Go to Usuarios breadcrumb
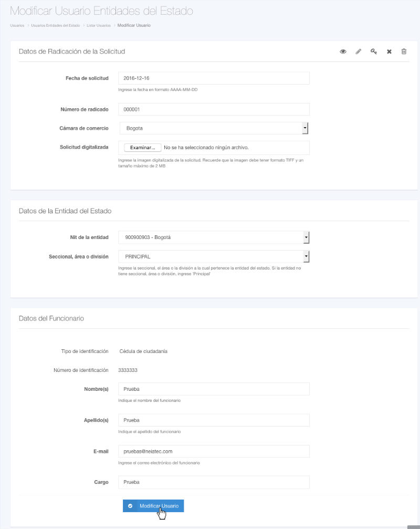This screenshot has width=420, height=529. pos(17,25)
